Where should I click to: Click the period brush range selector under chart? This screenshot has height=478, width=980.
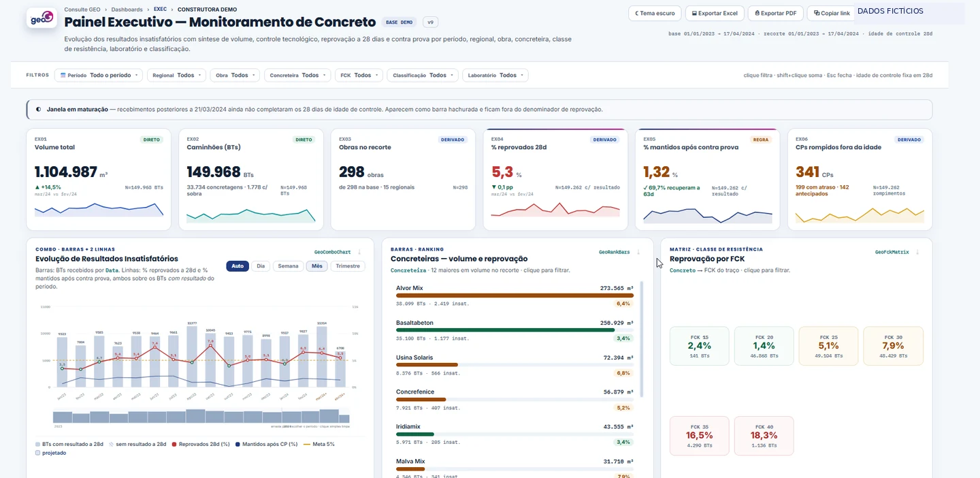click(x=201, y=417)
